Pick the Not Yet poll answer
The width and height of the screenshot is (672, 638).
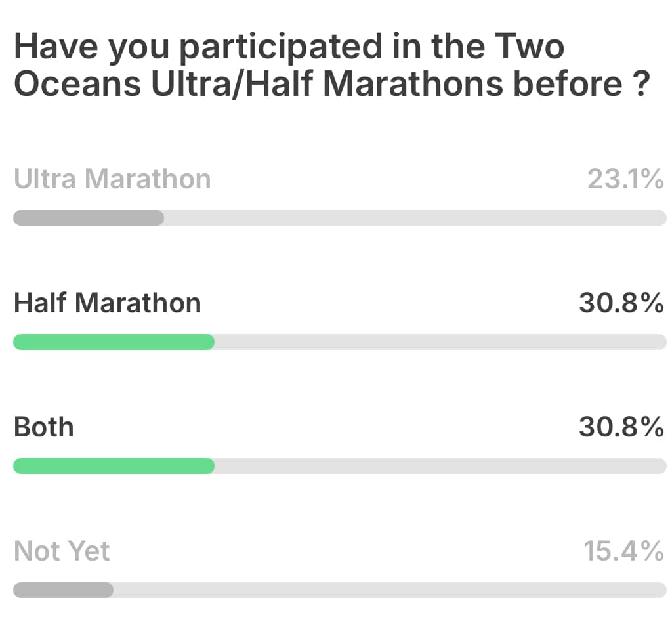point(62,551)
